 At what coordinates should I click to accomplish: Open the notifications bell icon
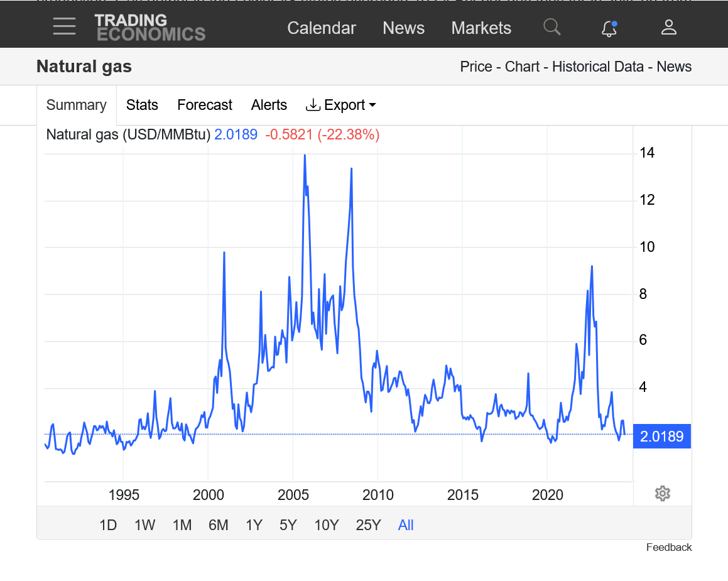point(609,28)
